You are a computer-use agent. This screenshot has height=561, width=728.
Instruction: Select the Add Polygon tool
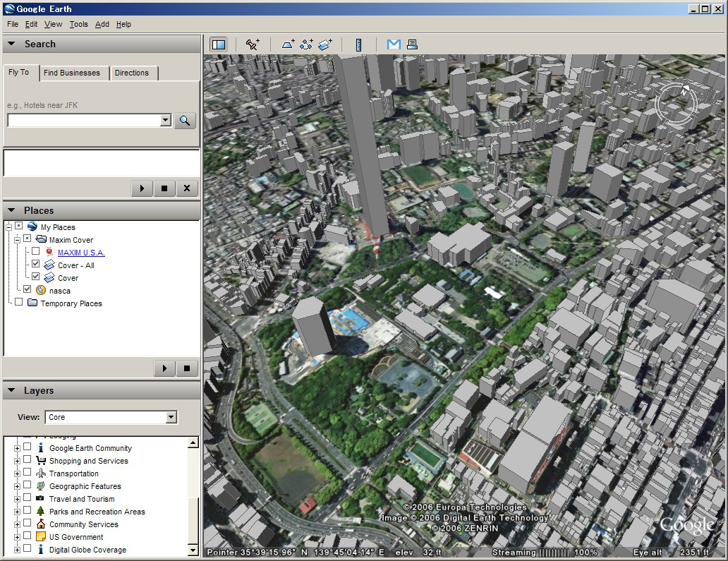point(289,44)
